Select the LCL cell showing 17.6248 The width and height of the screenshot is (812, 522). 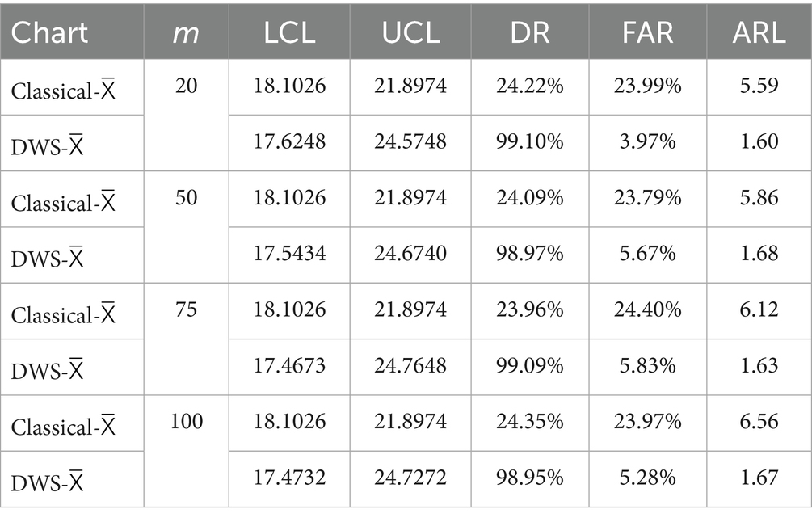click(x=288, y=142)
